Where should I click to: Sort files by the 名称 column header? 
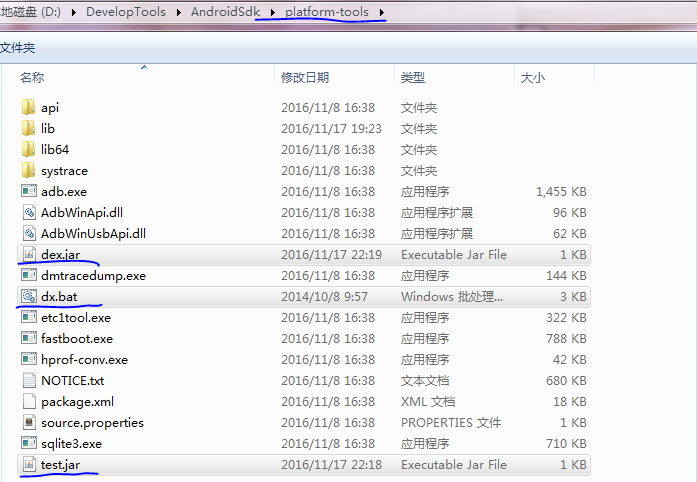click(x=32, y=77)
